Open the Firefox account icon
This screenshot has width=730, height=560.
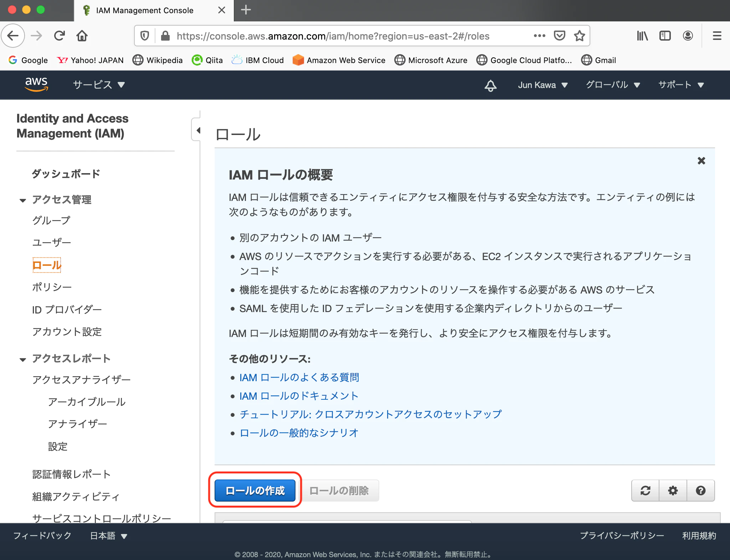[688, 36]
